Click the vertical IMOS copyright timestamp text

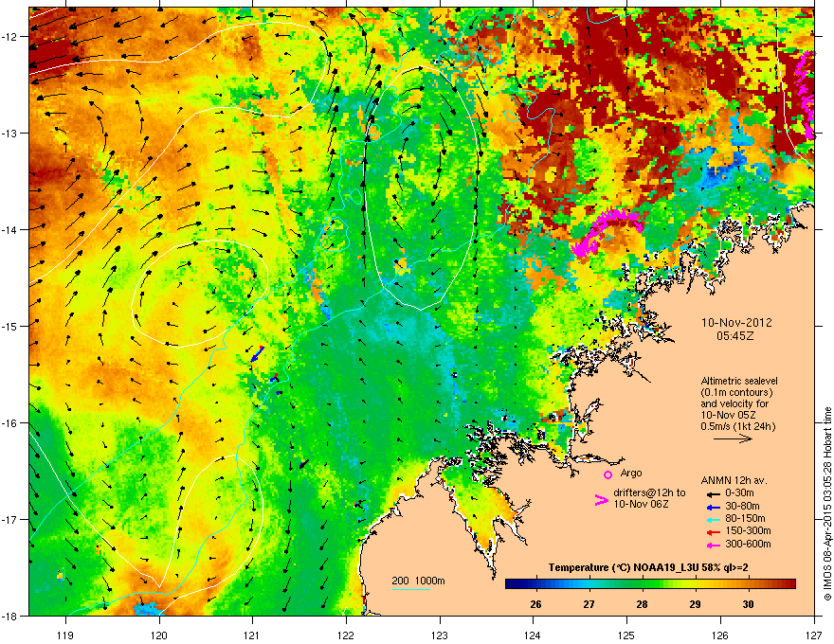point(827,504)
